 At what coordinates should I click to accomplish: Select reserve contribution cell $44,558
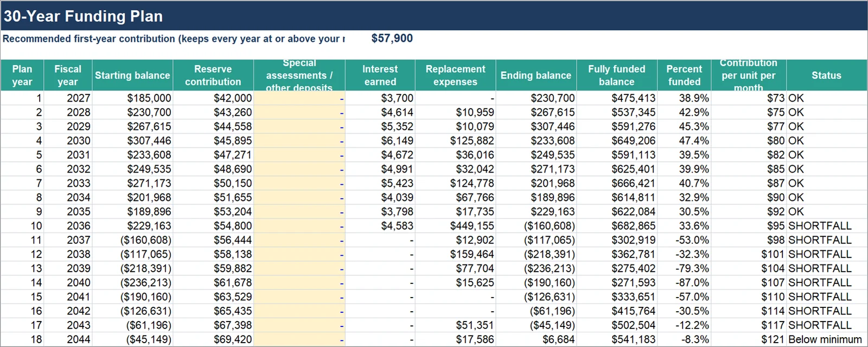click(x=213, y=127)
